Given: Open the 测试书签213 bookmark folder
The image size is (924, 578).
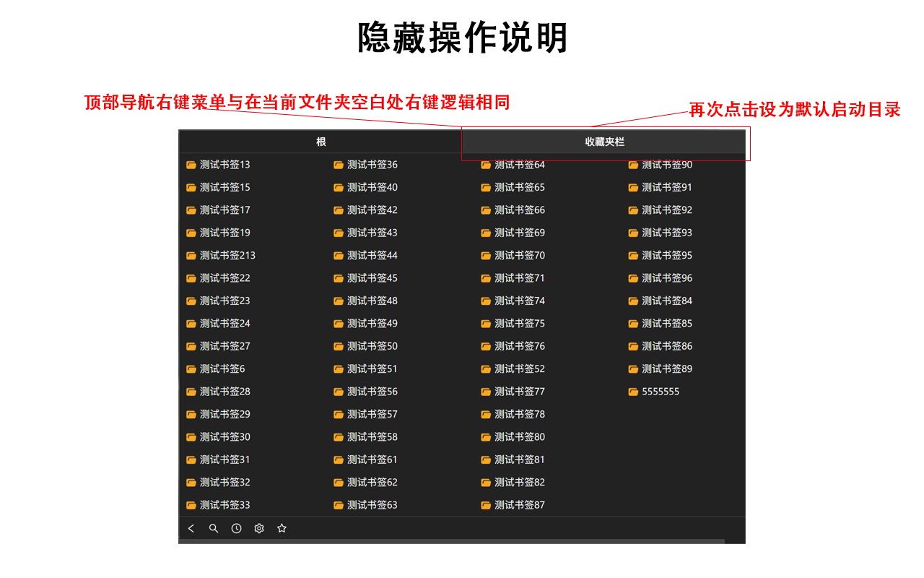Looking at the screenshot, I should pyautogui.click(x=225, y=255).
